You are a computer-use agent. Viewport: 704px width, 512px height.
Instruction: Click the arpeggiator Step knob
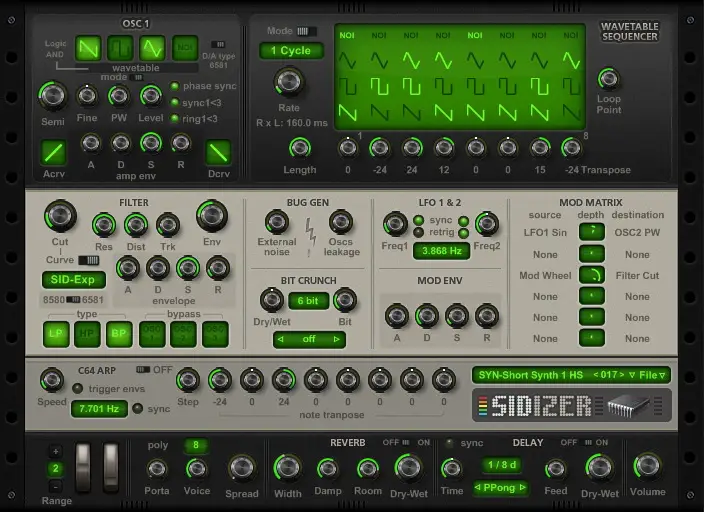(x=188, y=380)
